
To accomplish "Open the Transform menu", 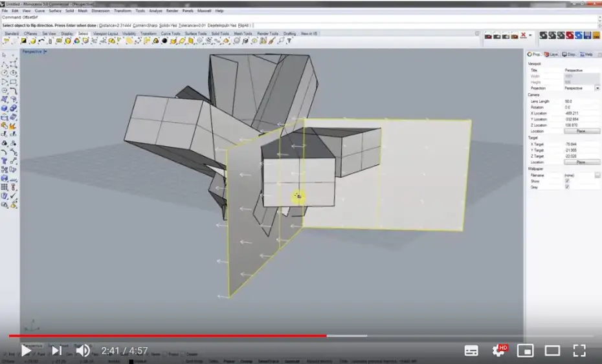I will pyautogui.click(x=122, y=11).
